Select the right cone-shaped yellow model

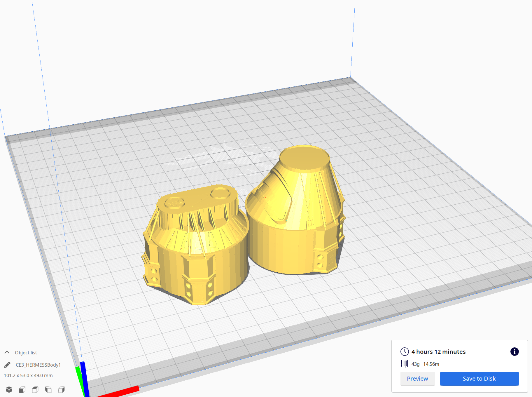(x=295, y=210)
